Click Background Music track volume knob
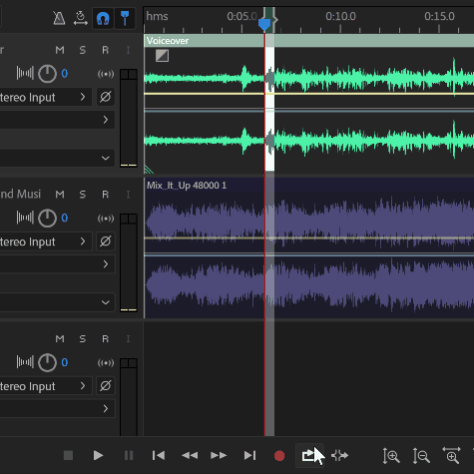The width and height of the screenshot is (474, 474). pyautogui.click(x=47, y=218)
